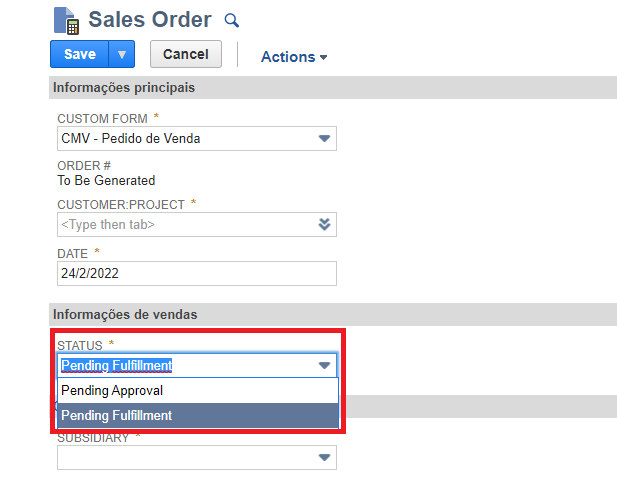
Task: Collapse the Status dropdown using its arrow
Action: click(x=324, y=365)
